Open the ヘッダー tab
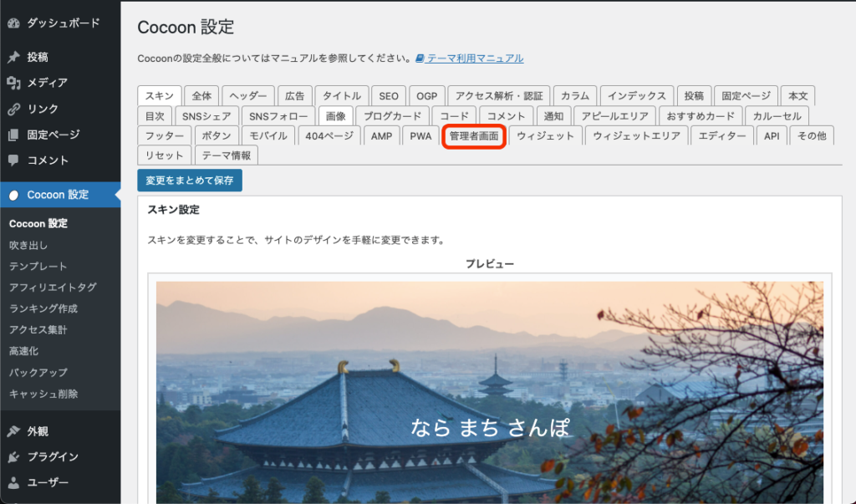Viewport: 856px width, 504px height. click(247, 95)
